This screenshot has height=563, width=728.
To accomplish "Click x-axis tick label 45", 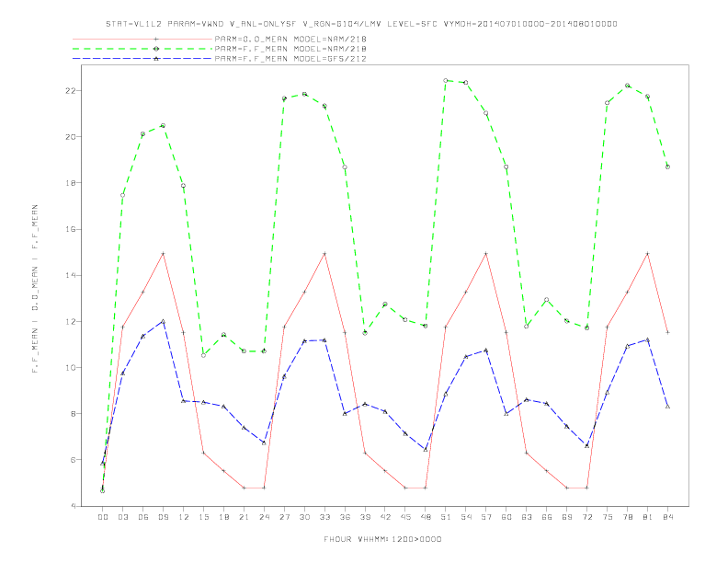I will click(405, 517).
